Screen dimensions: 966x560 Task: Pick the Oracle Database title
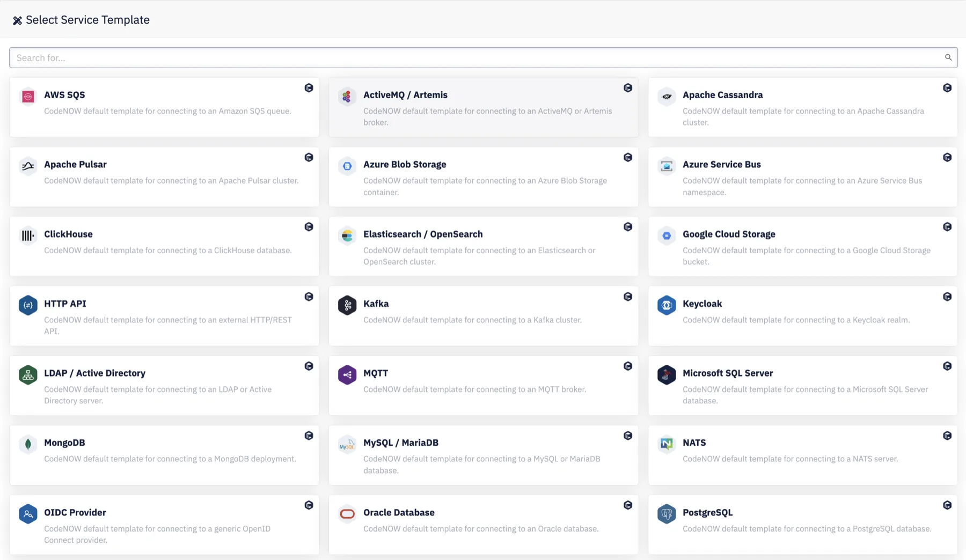(399, 513)
